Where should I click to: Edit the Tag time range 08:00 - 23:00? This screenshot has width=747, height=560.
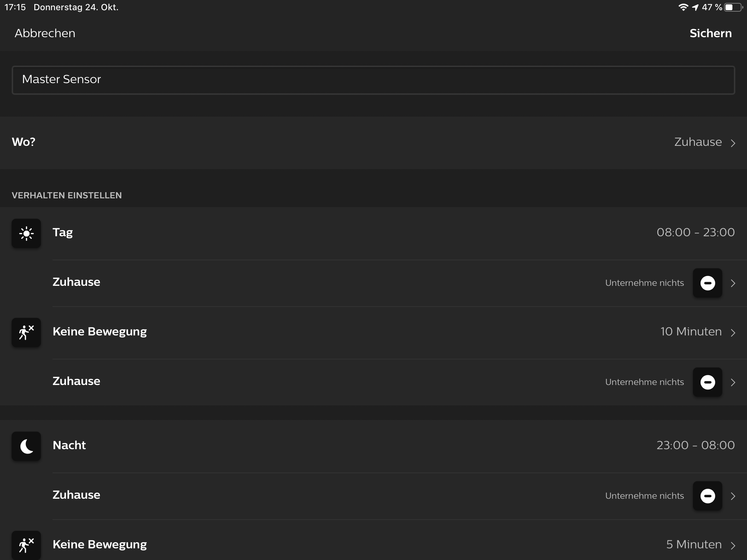(696, 232)
